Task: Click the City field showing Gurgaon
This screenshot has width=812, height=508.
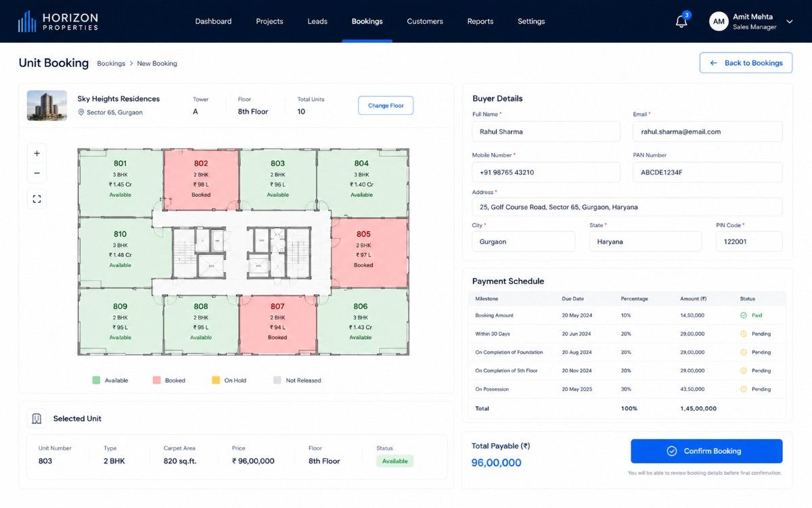Action: pyautogui.click(x=524, y=241)
